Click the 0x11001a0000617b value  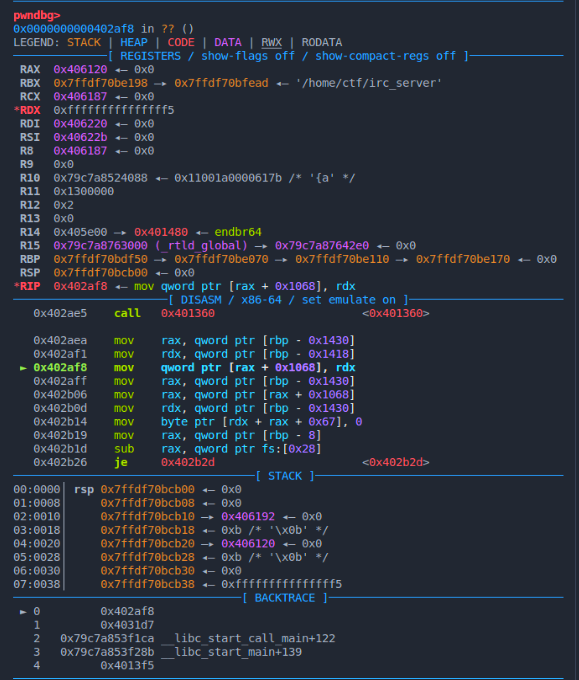pyautogui.click(x=228, y=178)
